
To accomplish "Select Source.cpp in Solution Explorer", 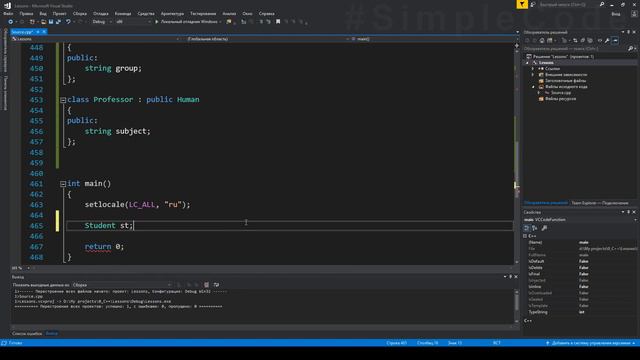I will coord(561,93).
